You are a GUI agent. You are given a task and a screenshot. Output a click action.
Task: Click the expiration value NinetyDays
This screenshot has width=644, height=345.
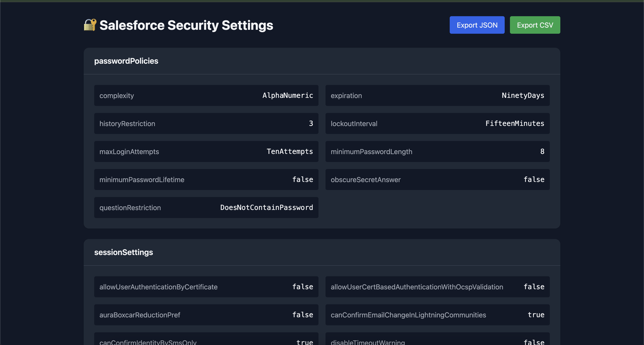(523, 95)
